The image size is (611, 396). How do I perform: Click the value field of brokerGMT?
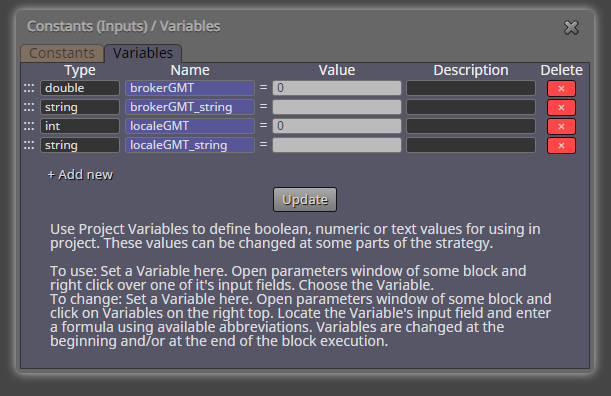337,88
